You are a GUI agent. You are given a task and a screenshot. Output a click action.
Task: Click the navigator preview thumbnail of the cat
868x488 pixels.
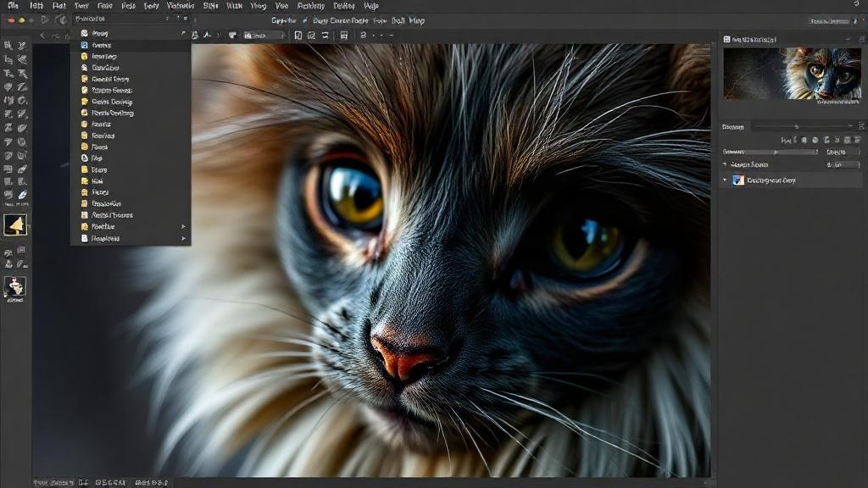coord(793,74)
